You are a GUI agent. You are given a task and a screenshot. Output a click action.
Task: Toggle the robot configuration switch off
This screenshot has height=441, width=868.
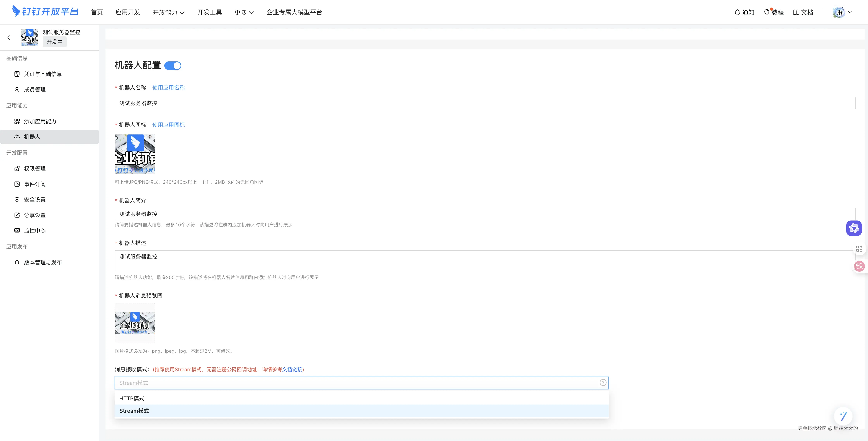[173, 66]
